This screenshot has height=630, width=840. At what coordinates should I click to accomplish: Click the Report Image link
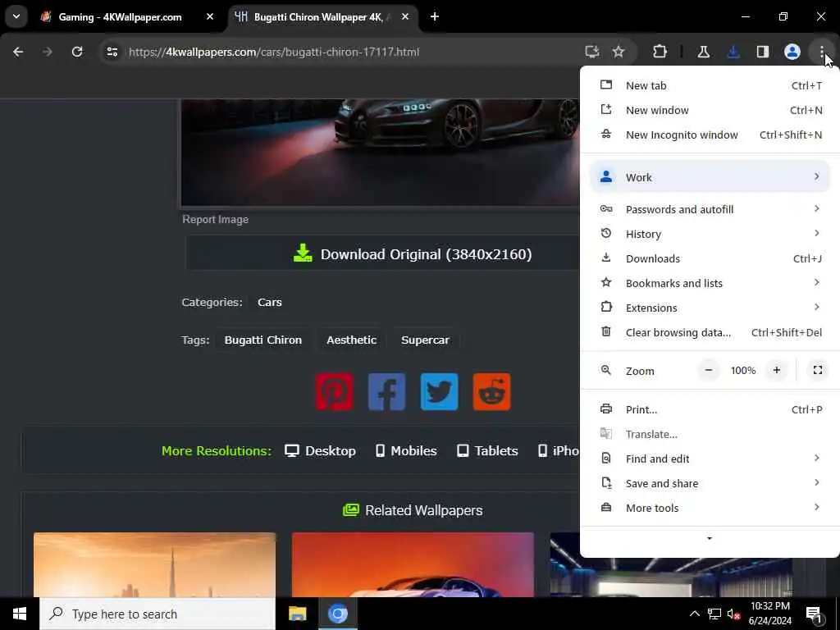[x=216, y=220]
